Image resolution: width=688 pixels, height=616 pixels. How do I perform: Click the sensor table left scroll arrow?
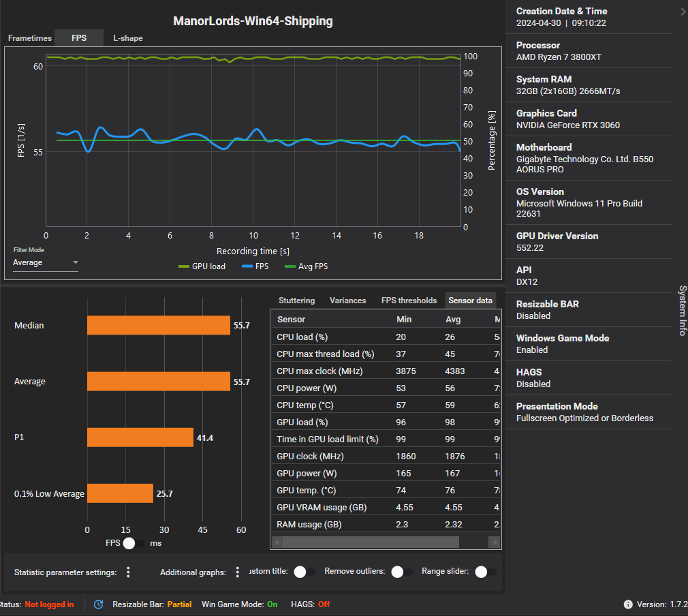278,542
